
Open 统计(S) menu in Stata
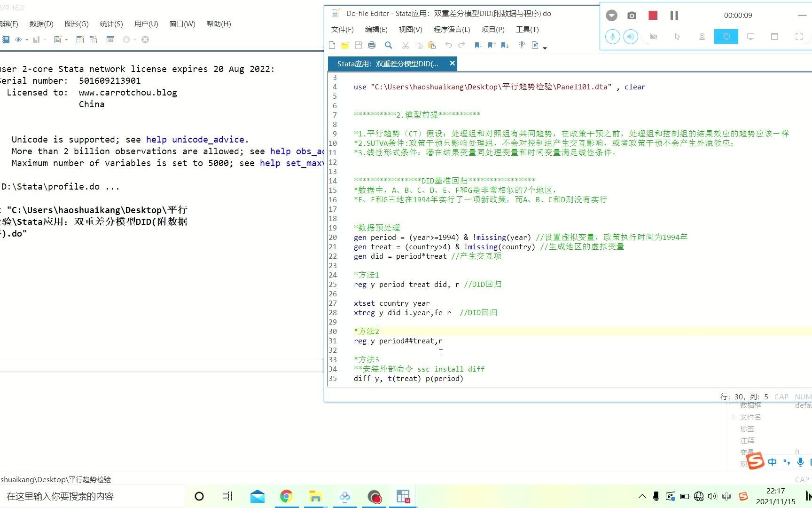111,24
